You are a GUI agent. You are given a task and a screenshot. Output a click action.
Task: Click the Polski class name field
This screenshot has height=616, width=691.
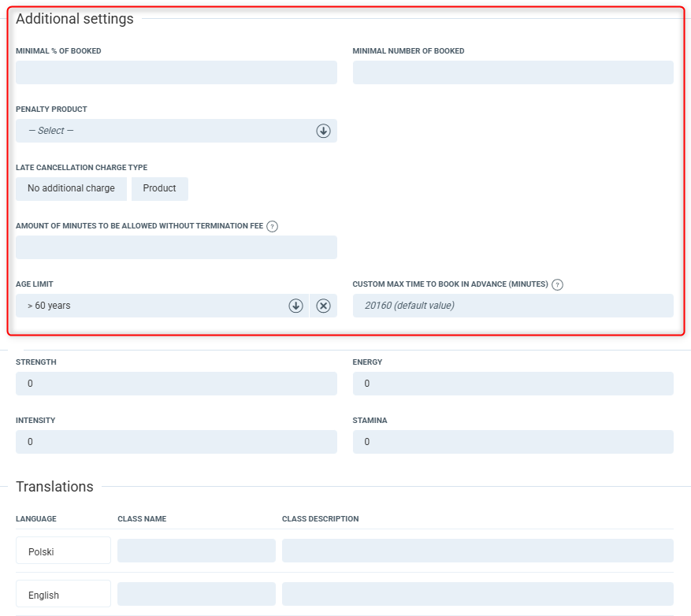coord(196,551)
